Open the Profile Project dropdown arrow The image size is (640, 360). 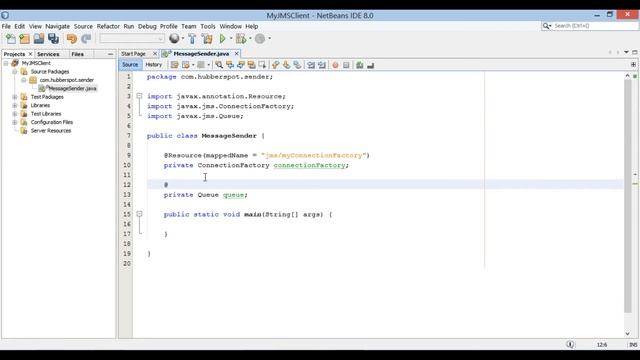tap(269, 38)
